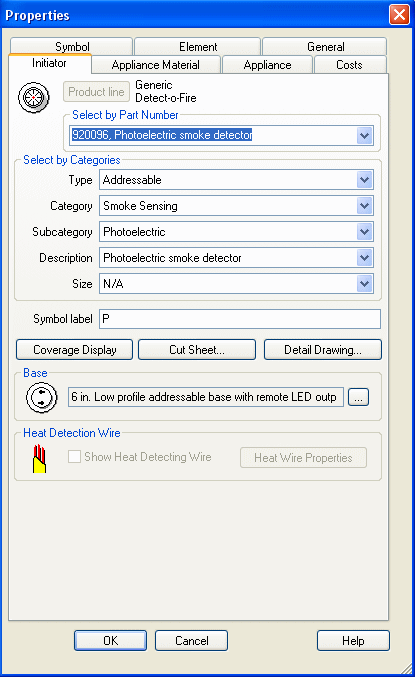This screenshot has height=677, width=415.
Task: Click the heat detection wire icon
Action: tap(39, 459)
